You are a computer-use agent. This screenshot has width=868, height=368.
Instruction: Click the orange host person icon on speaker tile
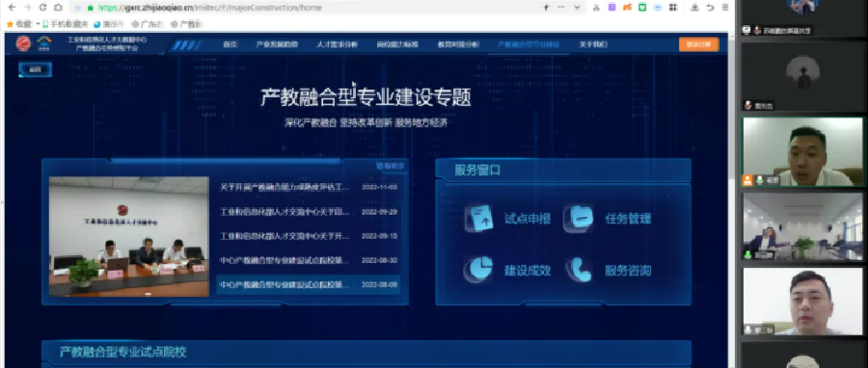pyautogui.click(x=747, y=180)
